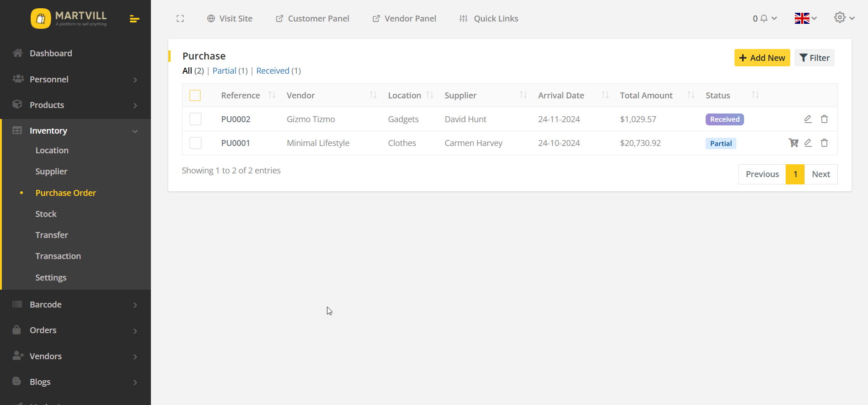This screenshot has height=405, width=868.
Task: Click the Add New button
Action: click(762, 58)
